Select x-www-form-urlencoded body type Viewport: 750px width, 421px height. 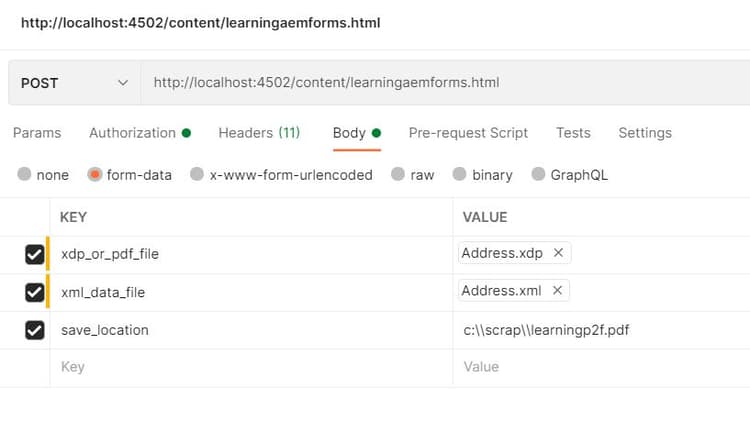[197, 175]
